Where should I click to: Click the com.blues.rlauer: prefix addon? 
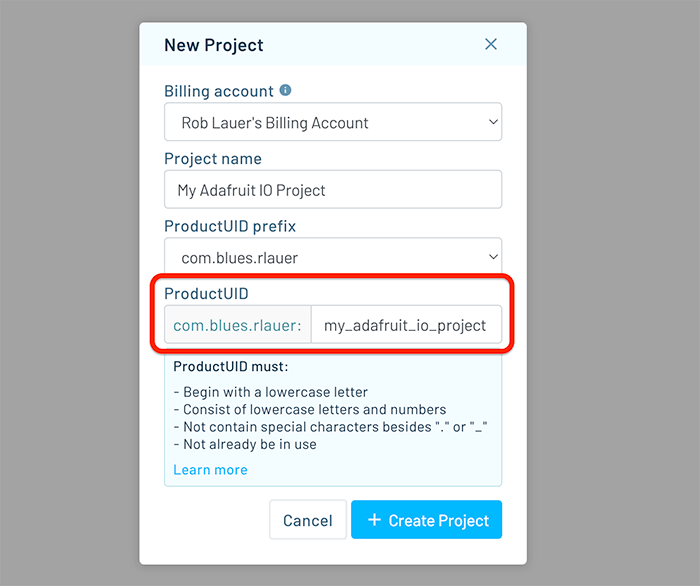pyautogui.click(x=238, y=325)
